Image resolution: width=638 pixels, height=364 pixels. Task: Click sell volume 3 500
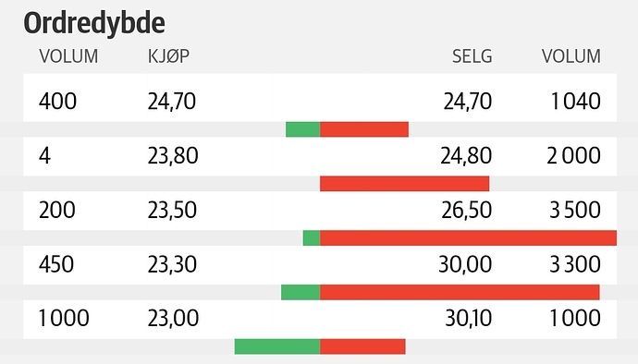coord(575,211)
